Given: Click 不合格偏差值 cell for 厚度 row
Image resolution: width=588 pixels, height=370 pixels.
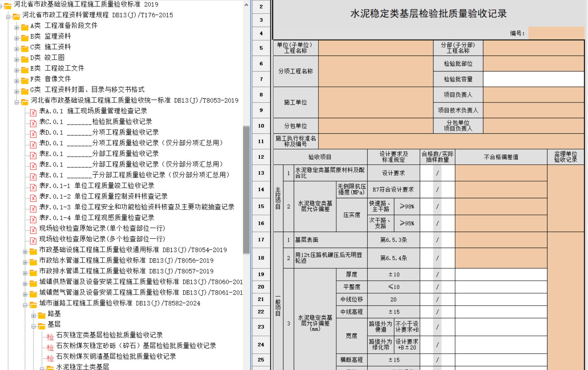Looking at the screenshot, I should (x=501, y=274).
